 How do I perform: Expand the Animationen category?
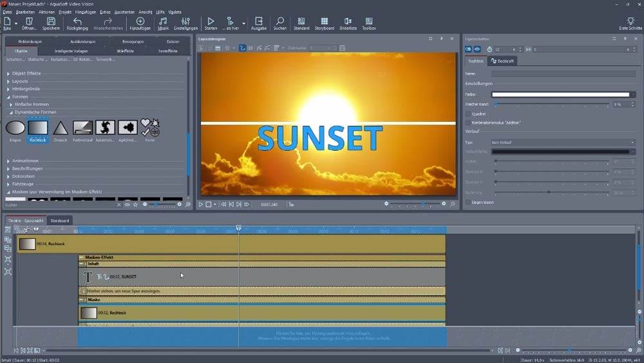(26, 161)
